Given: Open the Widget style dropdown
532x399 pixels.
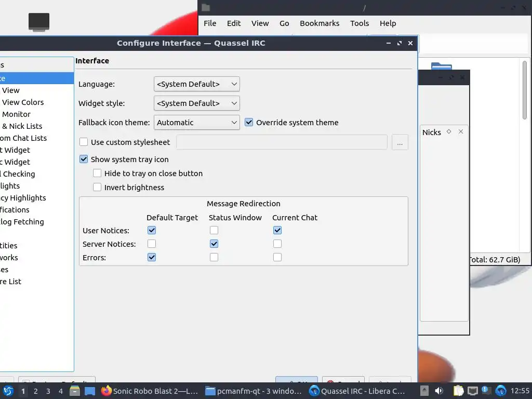Looking at the screenshot, I should point(197,103).
